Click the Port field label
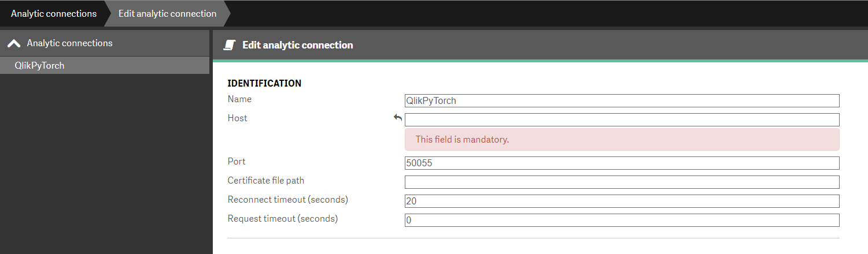The height and width of the screenshot is (254, 868). (237, 162)
